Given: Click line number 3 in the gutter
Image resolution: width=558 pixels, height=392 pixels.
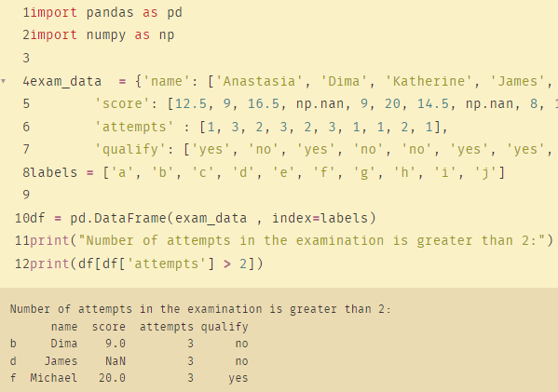Looking at the screenshot, I should pyautogui.click(x=26, y=58).
